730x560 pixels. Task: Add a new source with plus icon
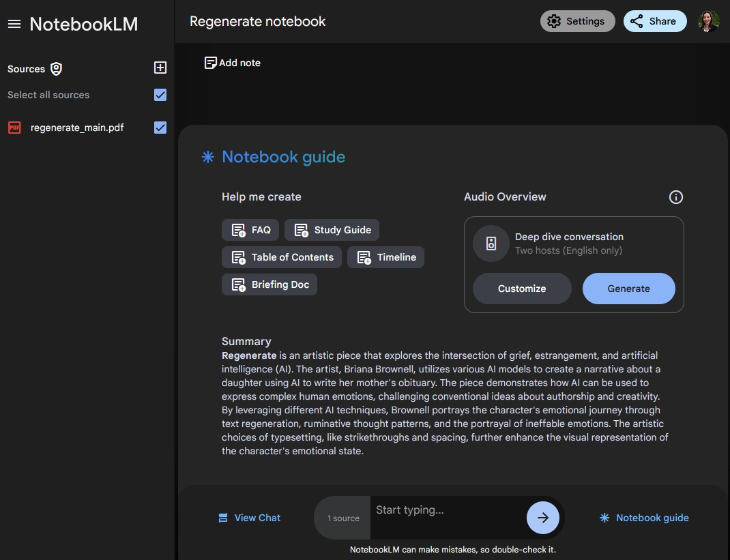(160, 68)
